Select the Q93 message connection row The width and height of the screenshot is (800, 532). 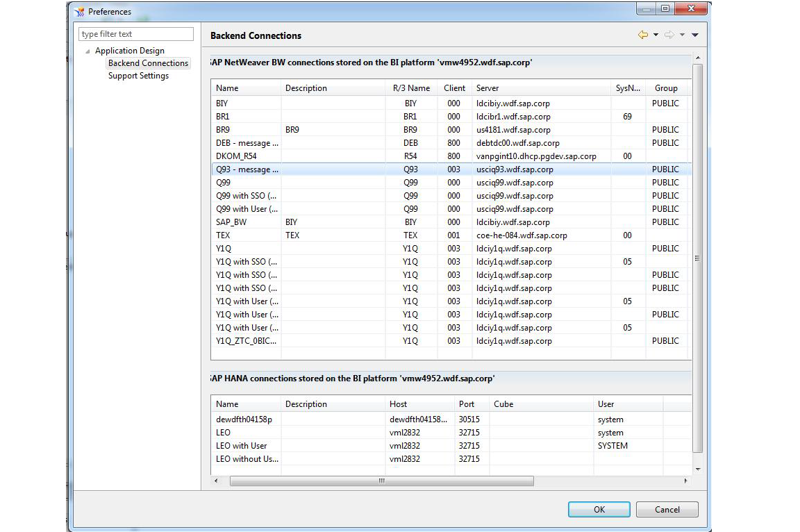tap(247, 169)
